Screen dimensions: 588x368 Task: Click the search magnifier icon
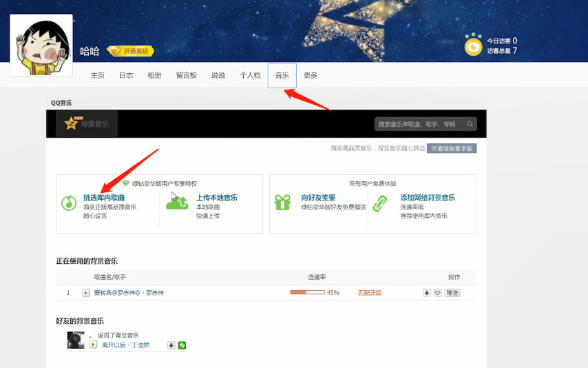470,124
